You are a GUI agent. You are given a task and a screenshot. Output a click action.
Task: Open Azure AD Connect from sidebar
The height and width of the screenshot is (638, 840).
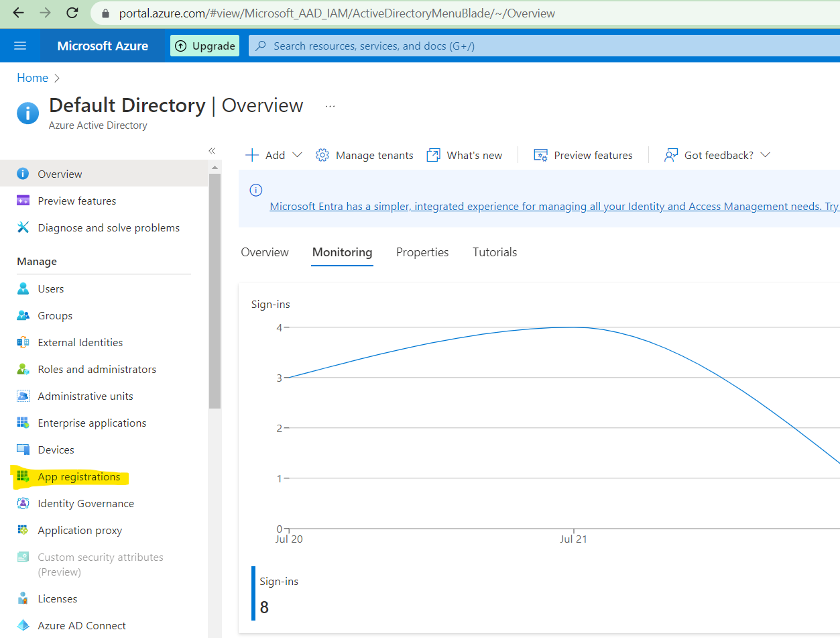click(x=82, y=625)
